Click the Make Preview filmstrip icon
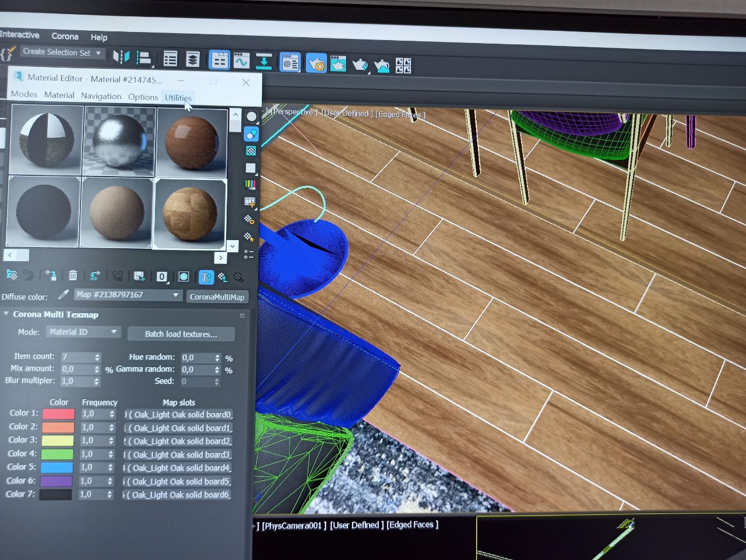Image resolution: width=746 pixels, height=560 pixels. pos(250,202)
